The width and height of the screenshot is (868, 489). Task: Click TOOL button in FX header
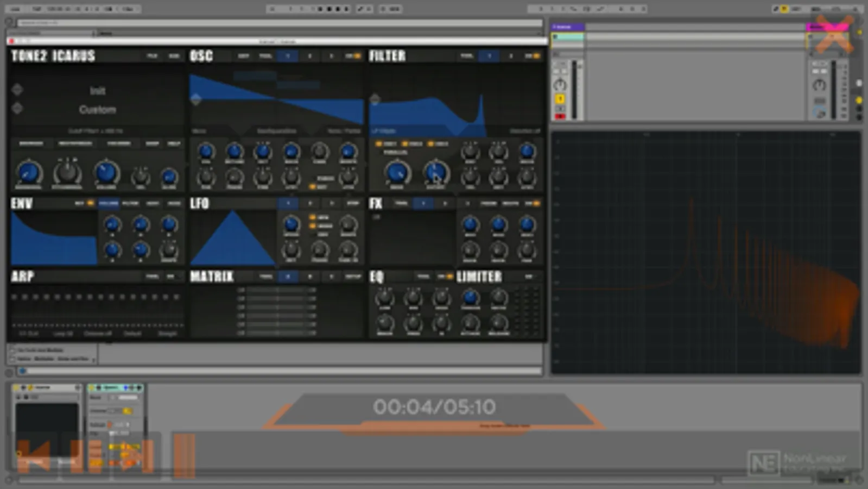(401, 203)
